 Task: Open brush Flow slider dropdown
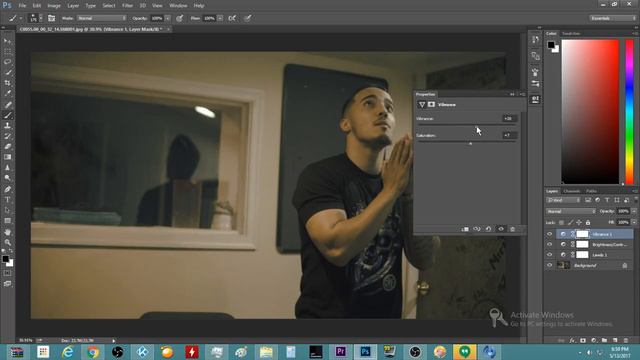coord(220,18)
